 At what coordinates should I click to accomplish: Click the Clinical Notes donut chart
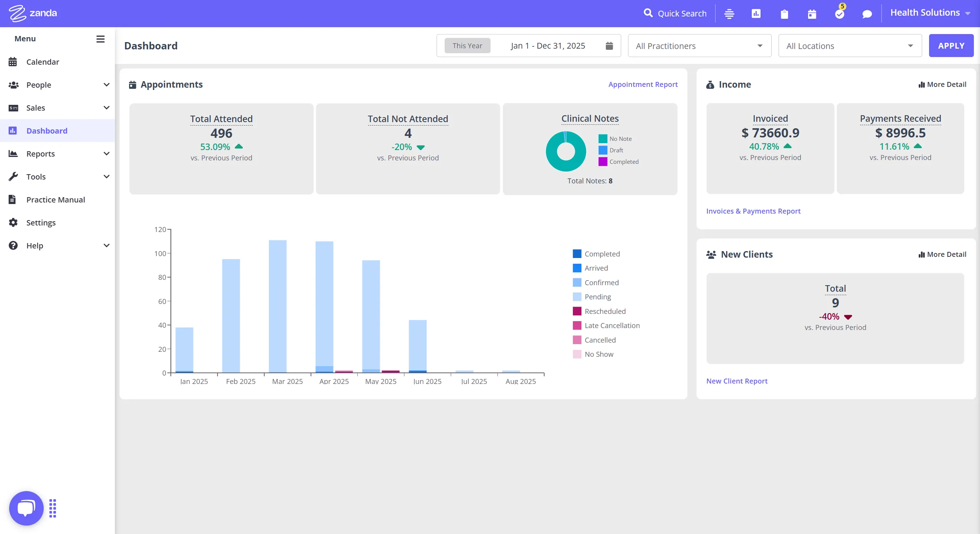point(566,151)
